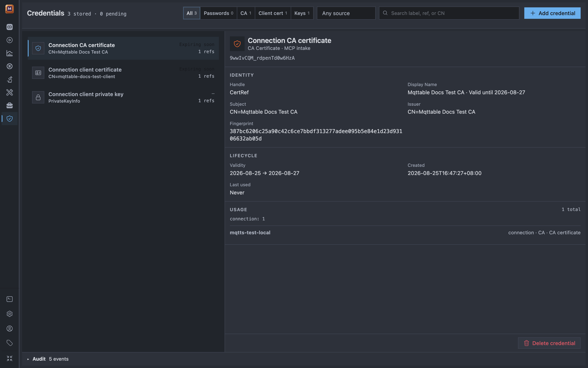The height and width of the screenshot is (368, 588).
Task: Click the connection: 1 usage count
Action: point(247,219)
